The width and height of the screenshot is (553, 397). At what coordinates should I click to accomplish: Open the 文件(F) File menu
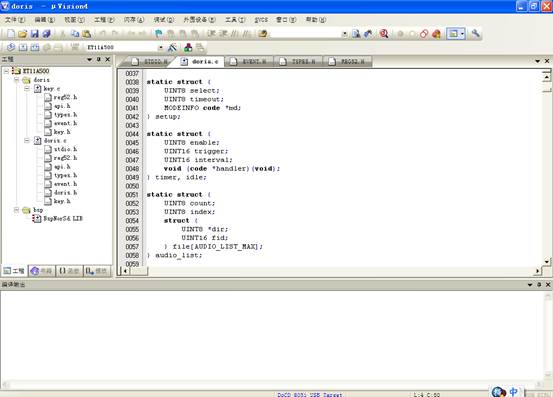(15, 20)
